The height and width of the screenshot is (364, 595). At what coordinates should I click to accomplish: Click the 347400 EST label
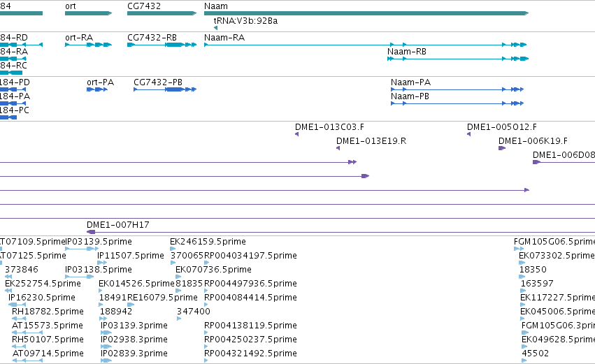[x=194, y=312]
